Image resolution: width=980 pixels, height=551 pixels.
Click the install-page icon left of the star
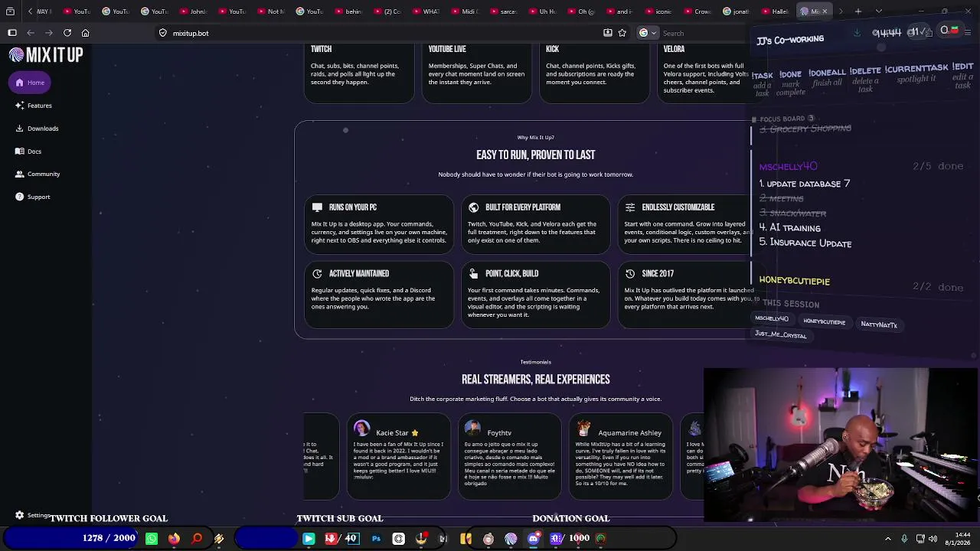point(608,33)
